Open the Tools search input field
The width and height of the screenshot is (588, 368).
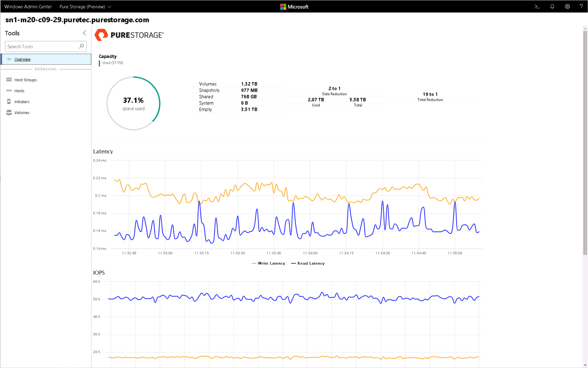point(42,46)
